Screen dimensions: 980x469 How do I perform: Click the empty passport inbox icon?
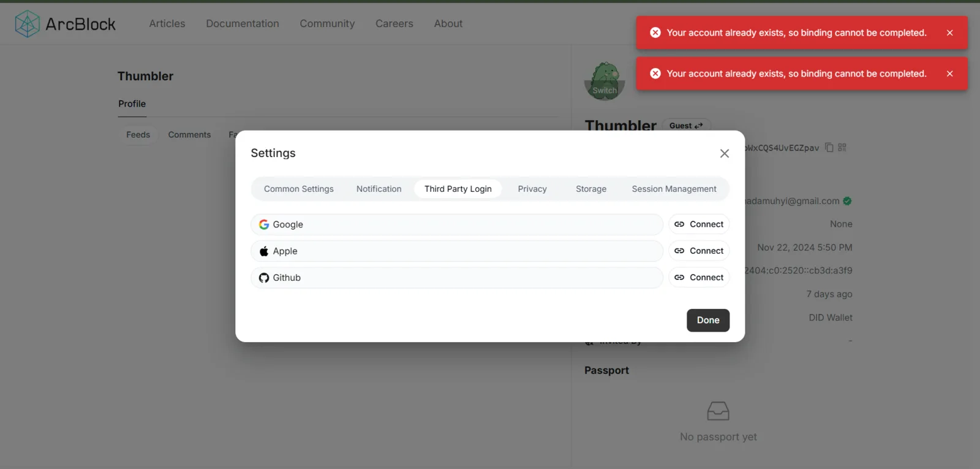718,411
